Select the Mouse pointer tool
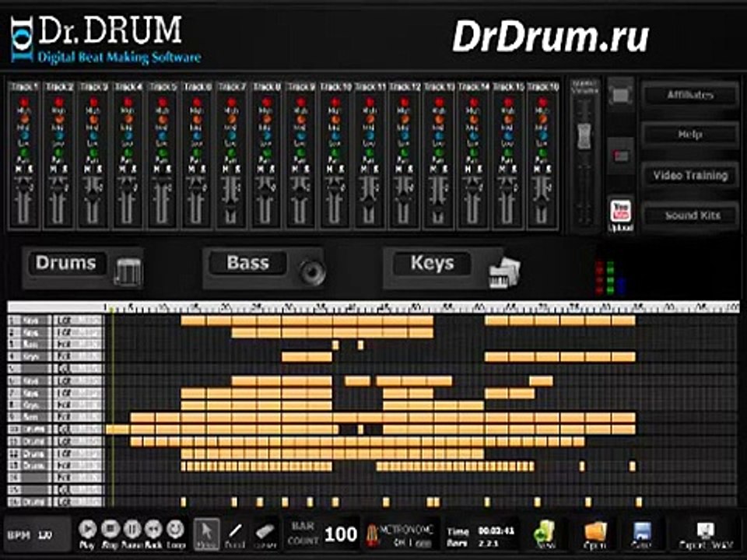This screenshot has height=560, width=747. click(207, 533)
